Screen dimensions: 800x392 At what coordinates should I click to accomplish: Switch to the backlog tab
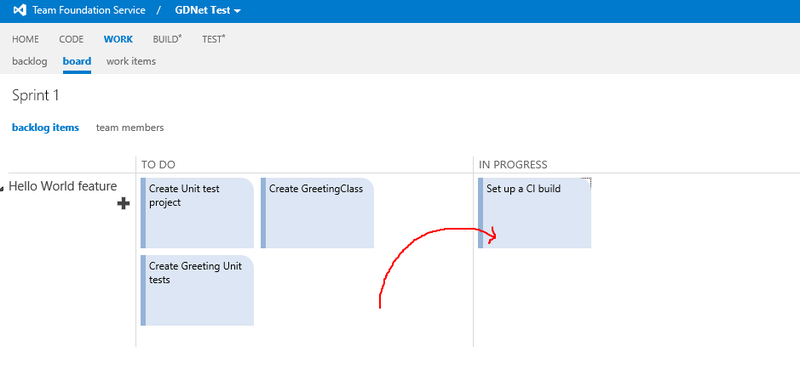(x=30, y=61)
